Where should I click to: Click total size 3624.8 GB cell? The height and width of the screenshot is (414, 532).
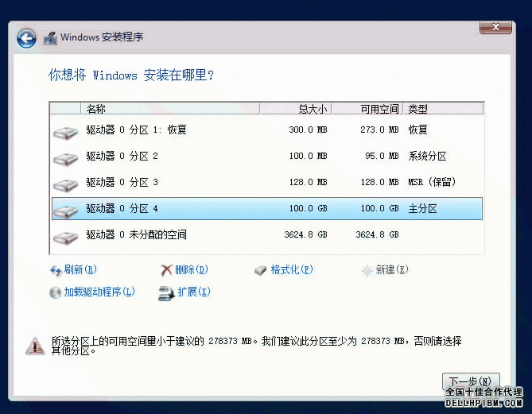(x=305, y=234)
